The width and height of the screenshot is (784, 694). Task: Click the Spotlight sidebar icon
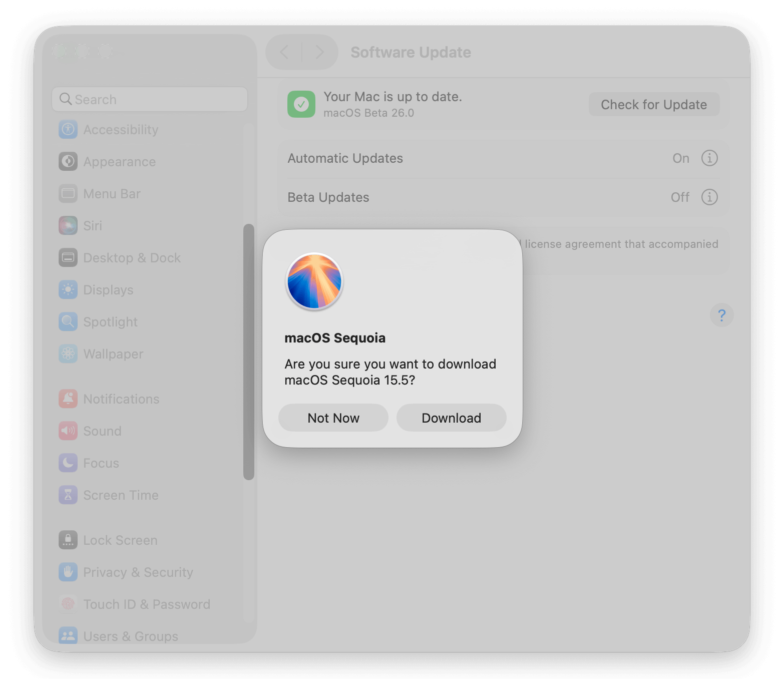(68, 322)
